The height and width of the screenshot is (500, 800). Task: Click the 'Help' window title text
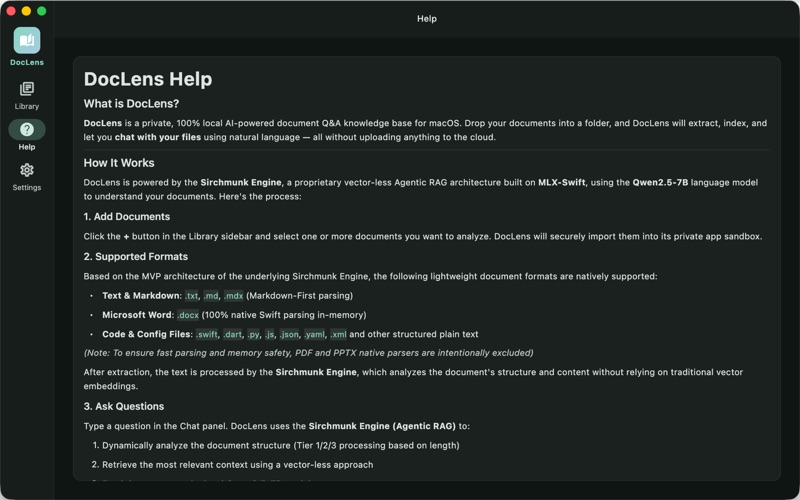tap(427, 19)
